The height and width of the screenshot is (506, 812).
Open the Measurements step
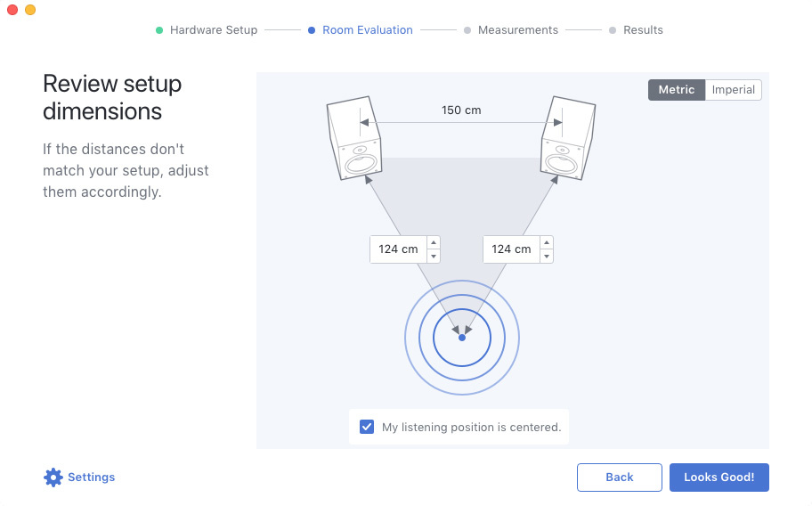tap(517, 30)
